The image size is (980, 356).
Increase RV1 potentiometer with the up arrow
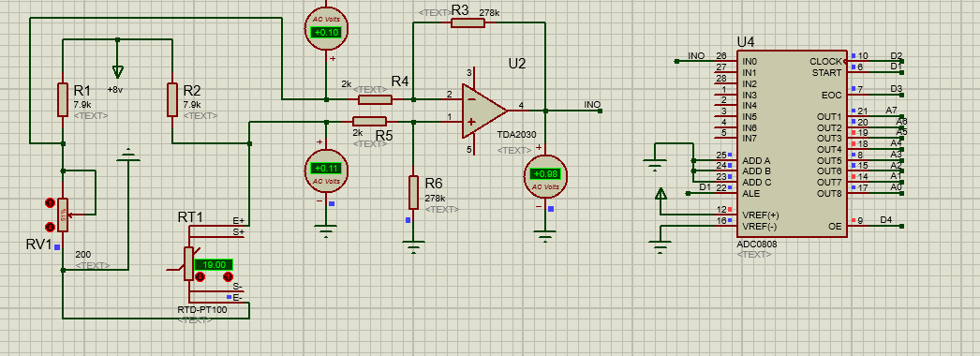50,203
